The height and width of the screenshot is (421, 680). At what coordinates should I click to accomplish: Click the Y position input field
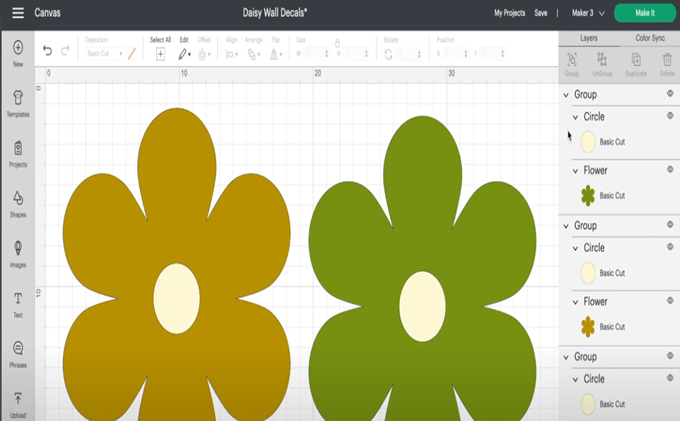[492, 54]
